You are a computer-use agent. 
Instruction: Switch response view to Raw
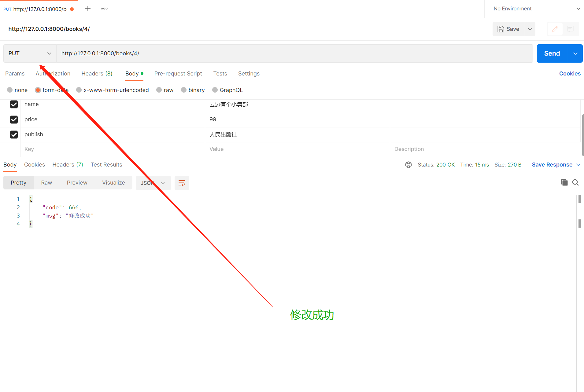click(x=46, y=183)
